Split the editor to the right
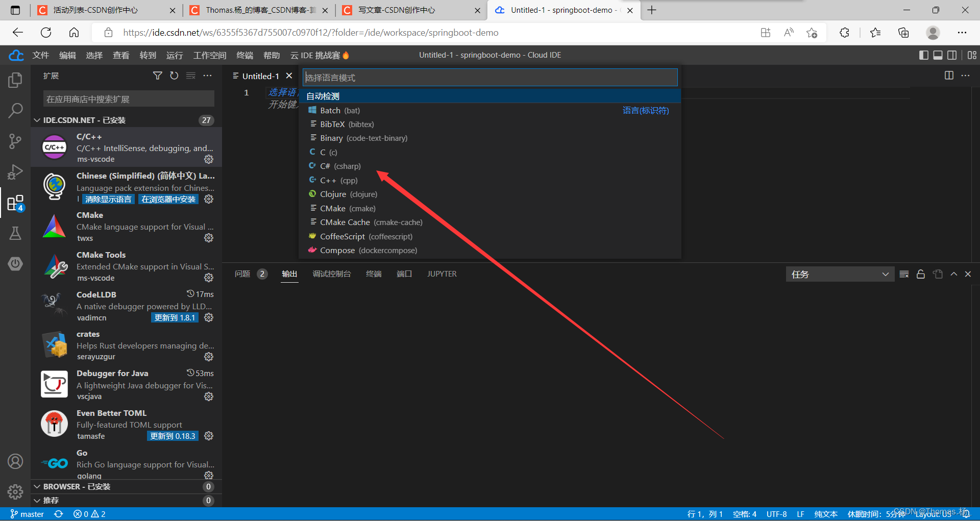This screenshot has width=980, height=521. (949, 76)
